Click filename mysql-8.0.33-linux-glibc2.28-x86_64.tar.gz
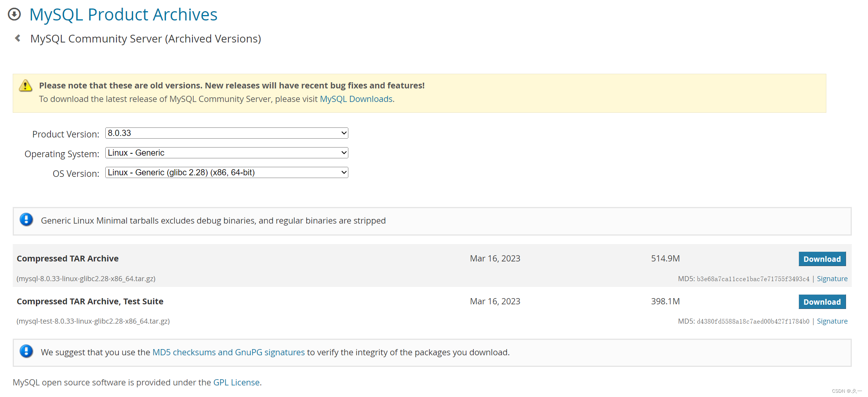The width and height of the screenshot is (868, 397). point(86,279)
